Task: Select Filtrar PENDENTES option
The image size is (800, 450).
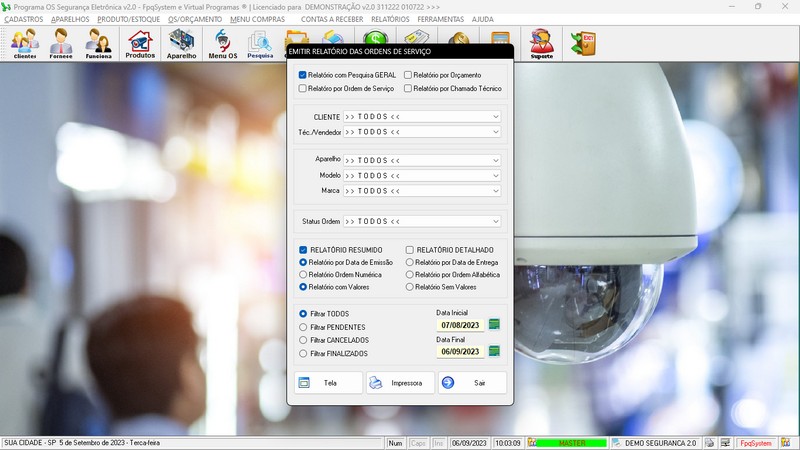Action: click(x=303, y=327)
